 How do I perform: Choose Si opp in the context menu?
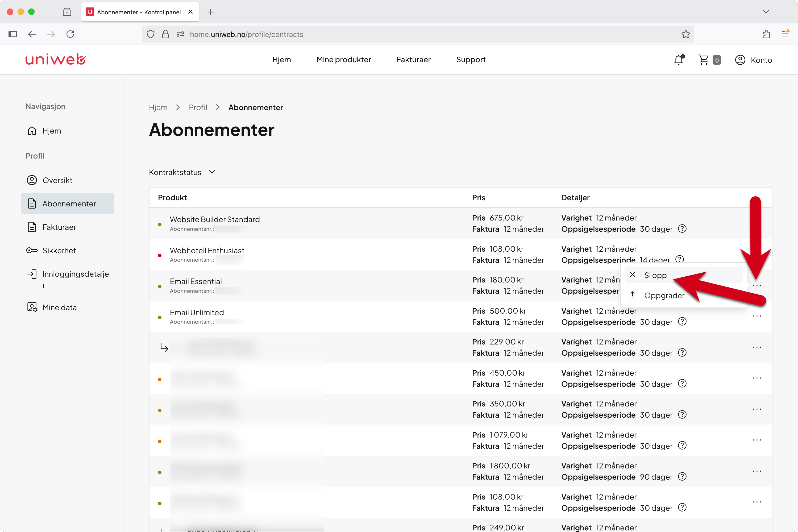(684, 275)
